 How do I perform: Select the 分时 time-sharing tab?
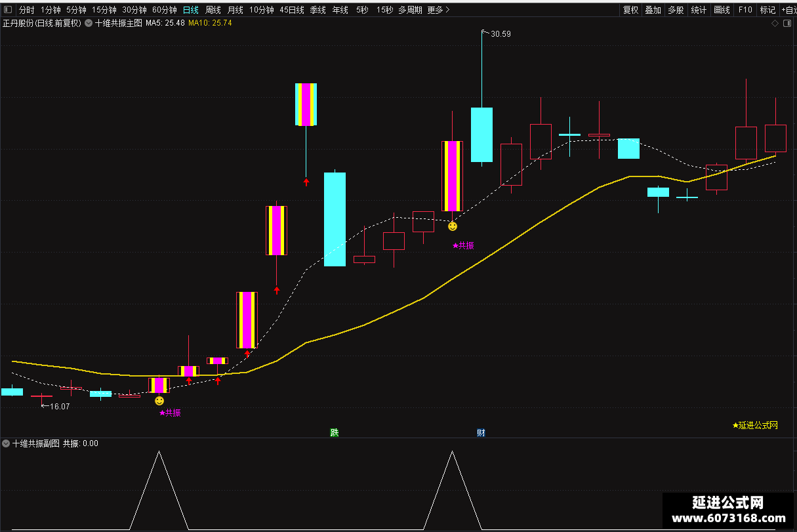[26, 10]
